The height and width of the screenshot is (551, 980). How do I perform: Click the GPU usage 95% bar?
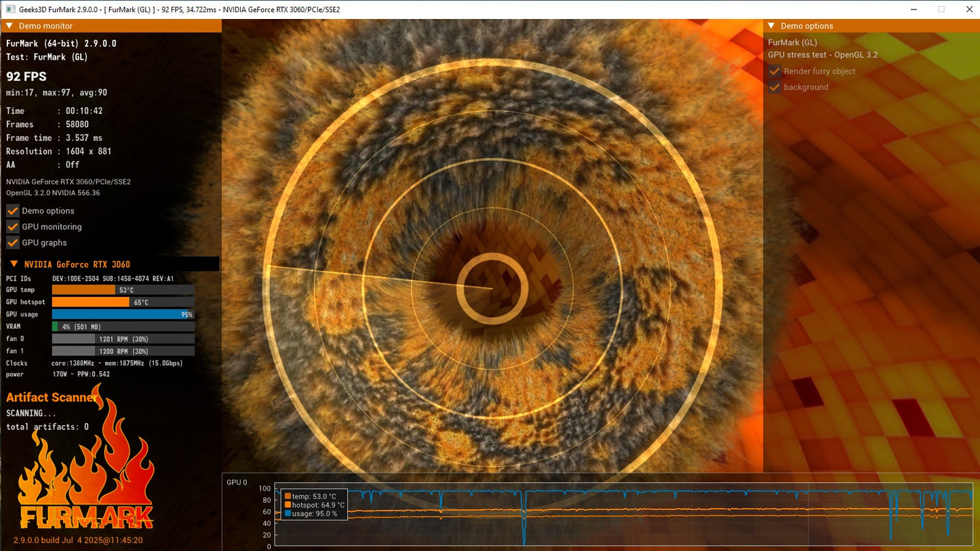pos(123,314)
